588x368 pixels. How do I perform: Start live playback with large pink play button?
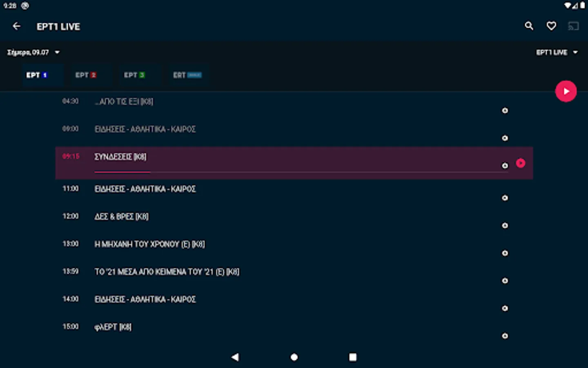pyautogui.click(x=566, y=91)
